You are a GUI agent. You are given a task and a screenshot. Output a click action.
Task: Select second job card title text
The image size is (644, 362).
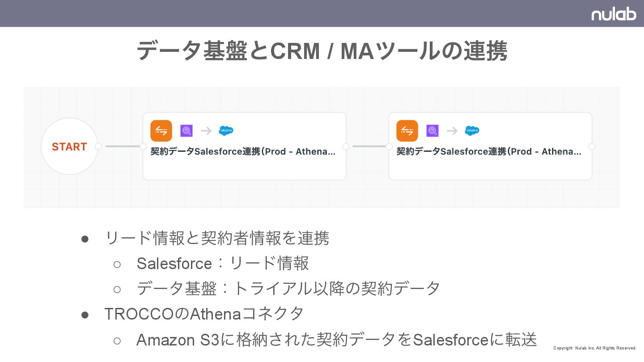point(489,152)
